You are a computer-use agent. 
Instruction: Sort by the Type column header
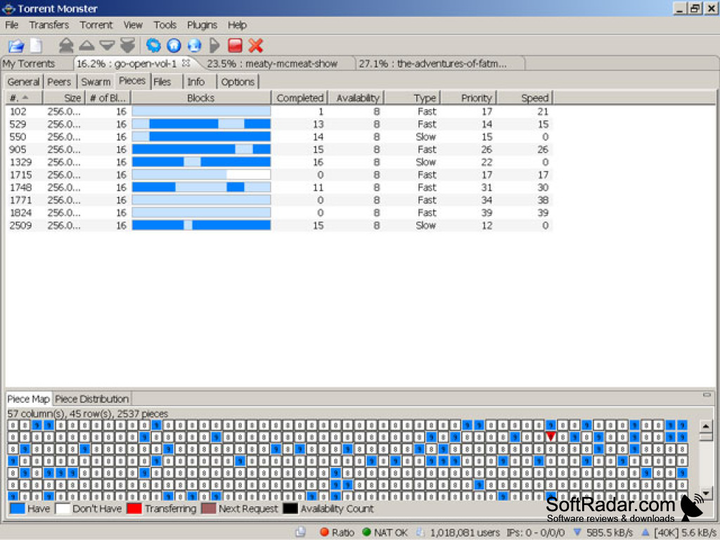(413, 98)
